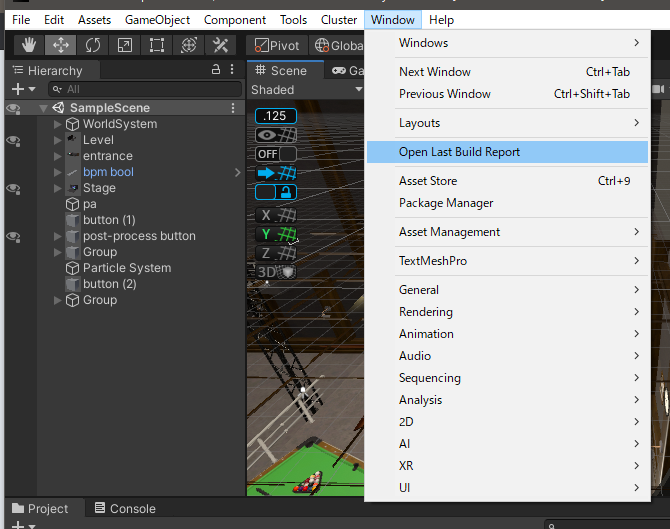Toggle visibility of Level object
Image resolution: width=670 pixels, height=529 pixels.
[x=13, y=141]
